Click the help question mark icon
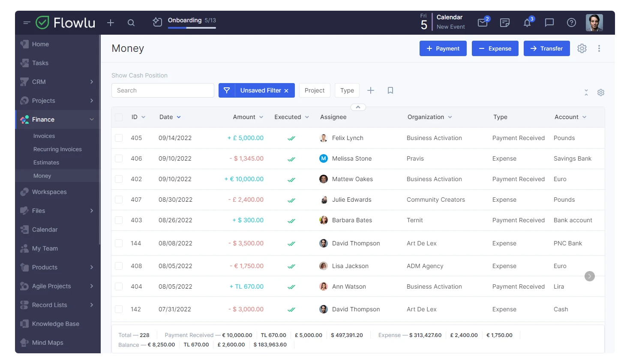The width and height of the screenshot is (630, 364). 571,23
